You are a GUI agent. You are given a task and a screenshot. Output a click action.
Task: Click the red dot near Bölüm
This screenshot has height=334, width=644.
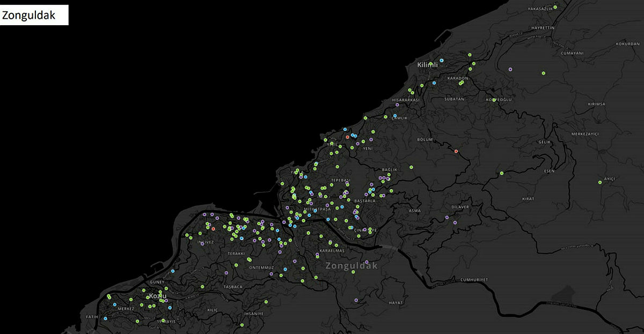(456, 152)
